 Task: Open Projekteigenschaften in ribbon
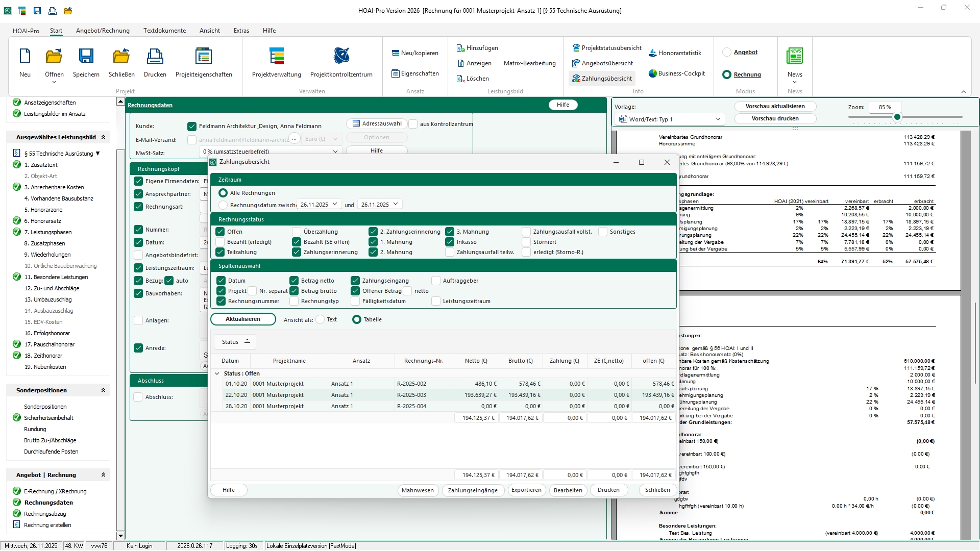click(x=203, y=56)
